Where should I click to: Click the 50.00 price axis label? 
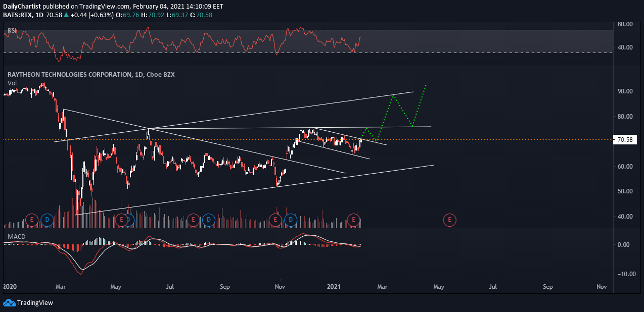click(x=626, y=191)
